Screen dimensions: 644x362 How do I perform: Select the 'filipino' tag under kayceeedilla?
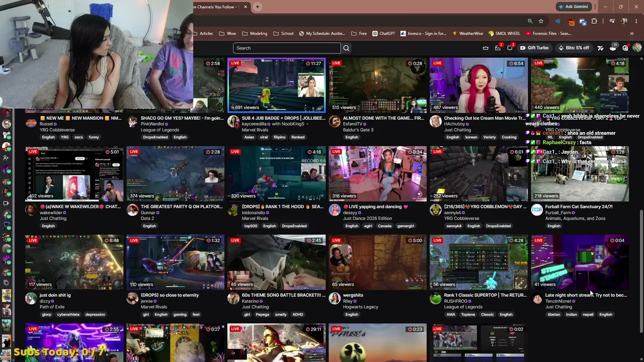279,137
